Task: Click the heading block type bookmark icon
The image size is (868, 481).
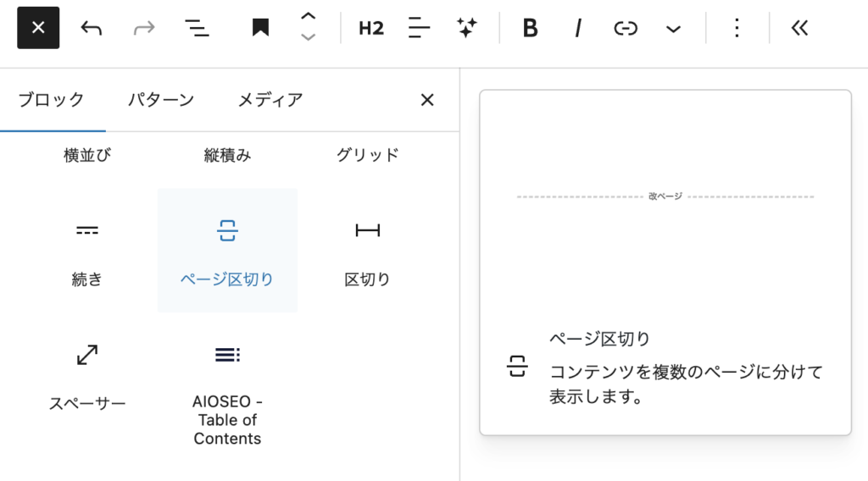Action: point(260,28)
